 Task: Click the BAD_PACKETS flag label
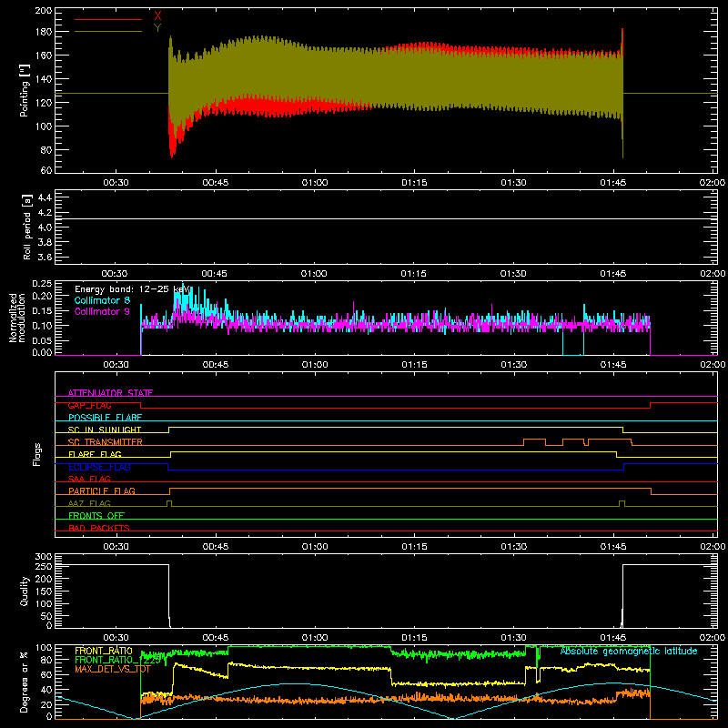point(99,528)
